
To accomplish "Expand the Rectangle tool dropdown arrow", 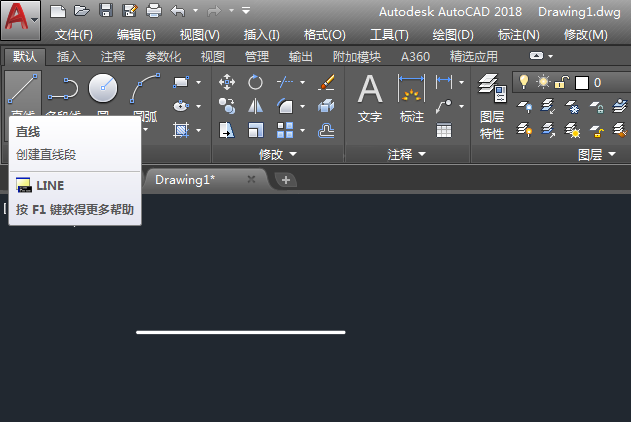I will [x=198, y=82].
